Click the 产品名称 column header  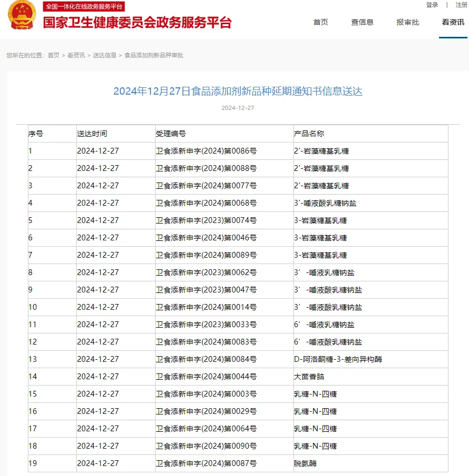coord(309,134)
